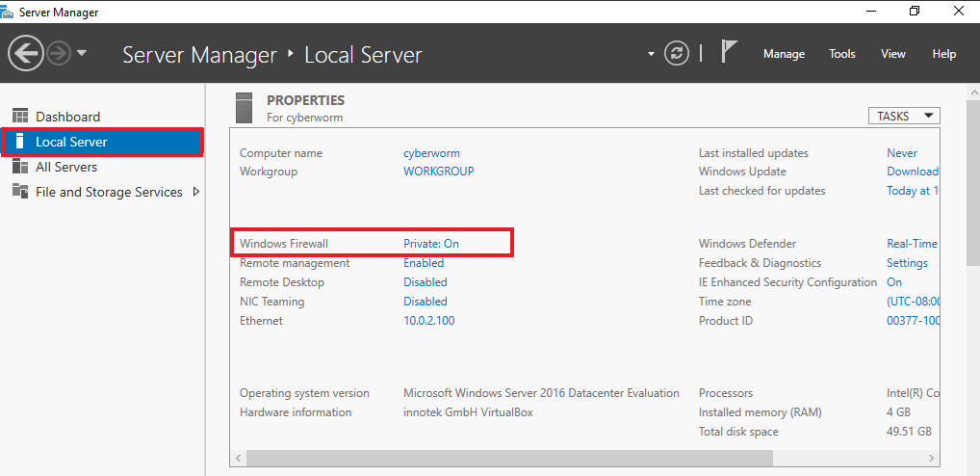
Task: Click the Windows Firewall Private: On link
Action: (431, 244)
